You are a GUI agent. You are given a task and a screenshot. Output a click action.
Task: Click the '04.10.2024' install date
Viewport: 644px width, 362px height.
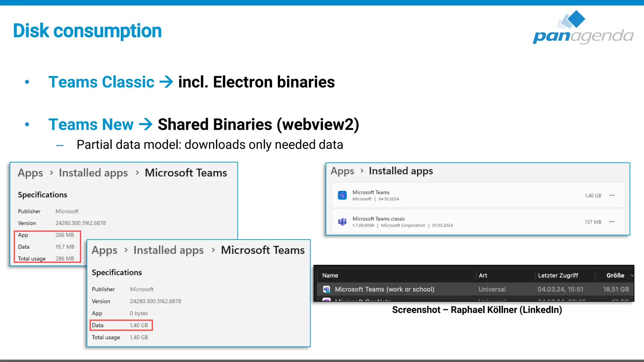[x=389, y=199]
